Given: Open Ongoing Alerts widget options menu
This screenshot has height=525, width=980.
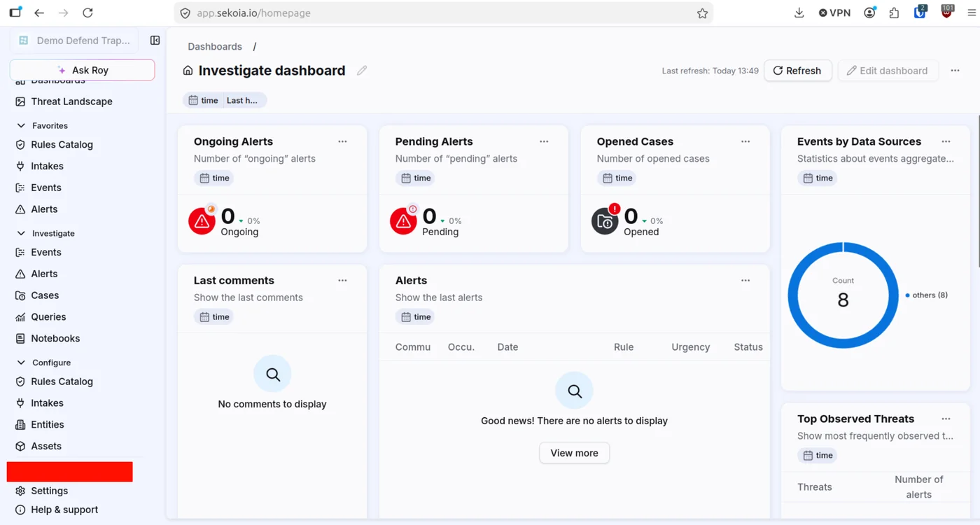Looking at the screenshot, I should 342,141.
